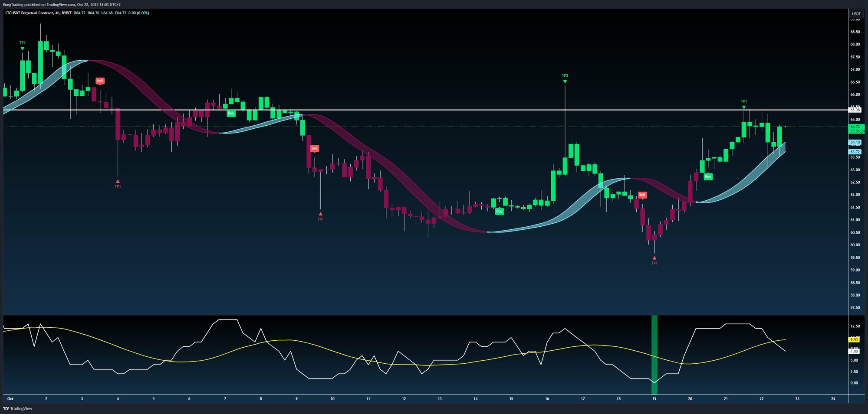Click the Buy signal label on October 14
Screen dimensions: 868x414
[500, 211]
